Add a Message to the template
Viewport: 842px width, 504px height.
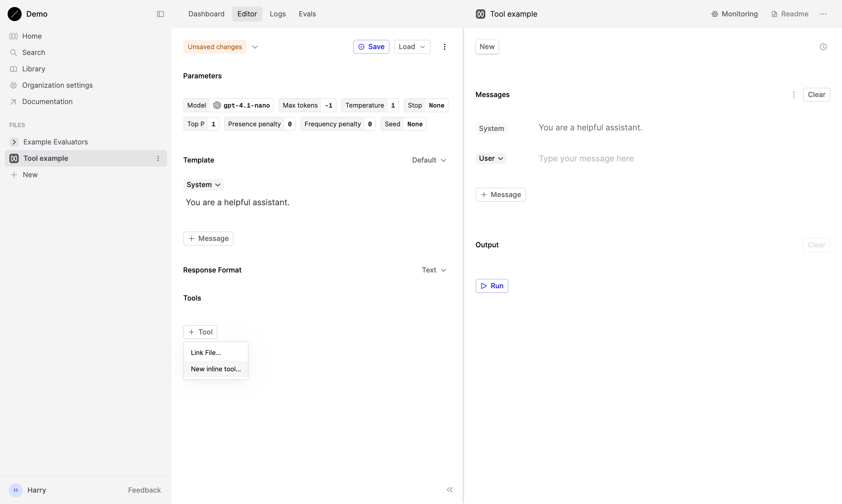coord(208,239)
